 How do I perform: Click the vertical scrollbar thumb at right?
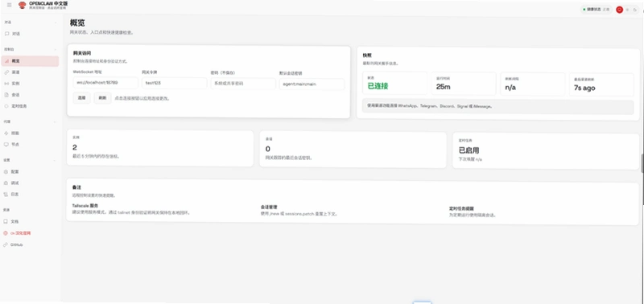pos(642,163)
